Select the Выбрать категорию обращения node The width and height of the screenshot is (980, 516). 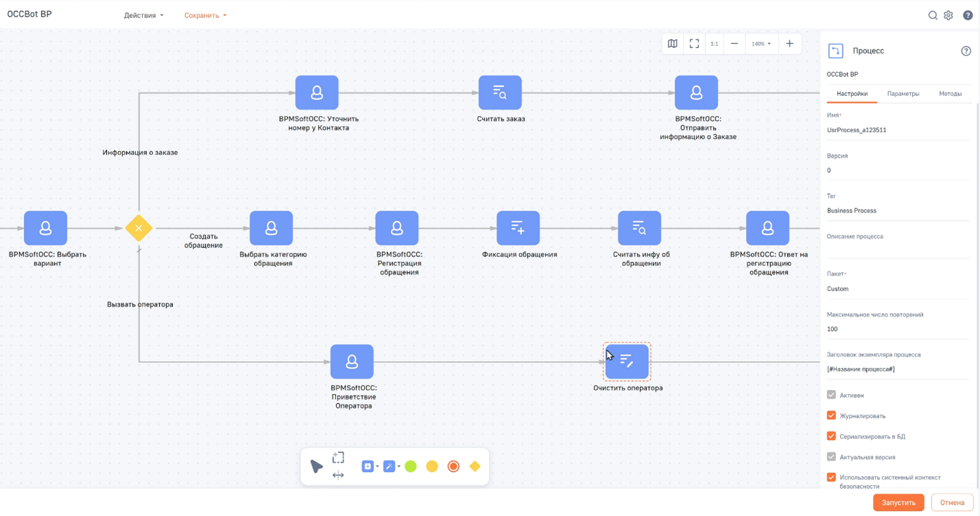(x=271, y=228)
